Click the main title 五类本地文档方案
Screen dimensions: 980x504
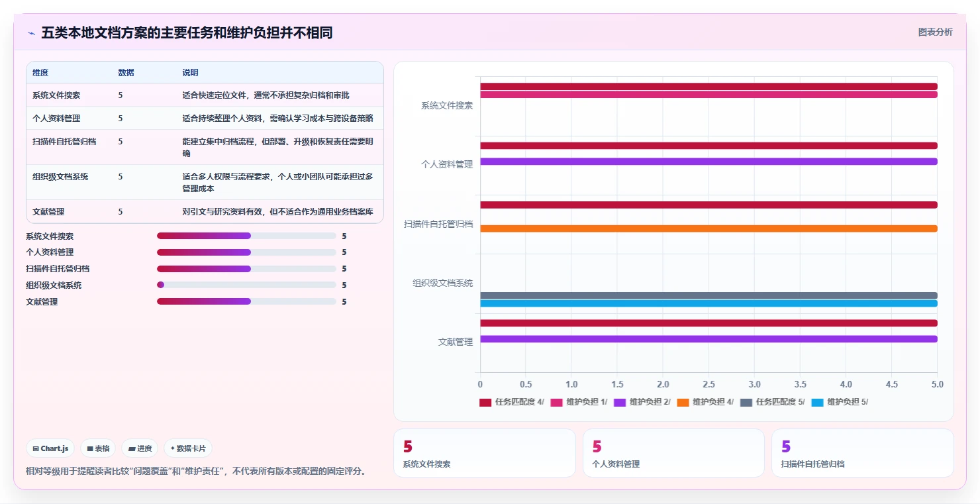(187, 32)
